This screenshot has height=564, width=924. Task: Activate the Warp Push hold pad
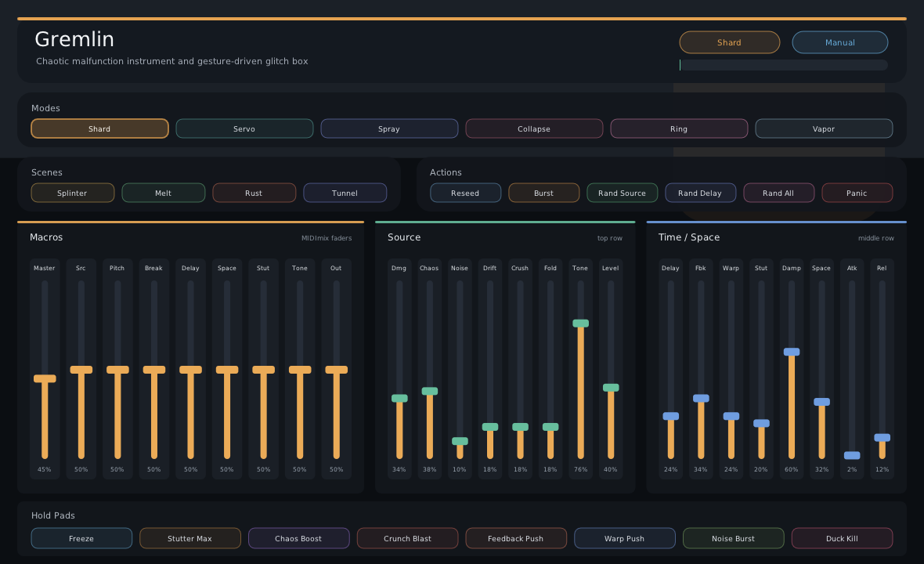625,538
